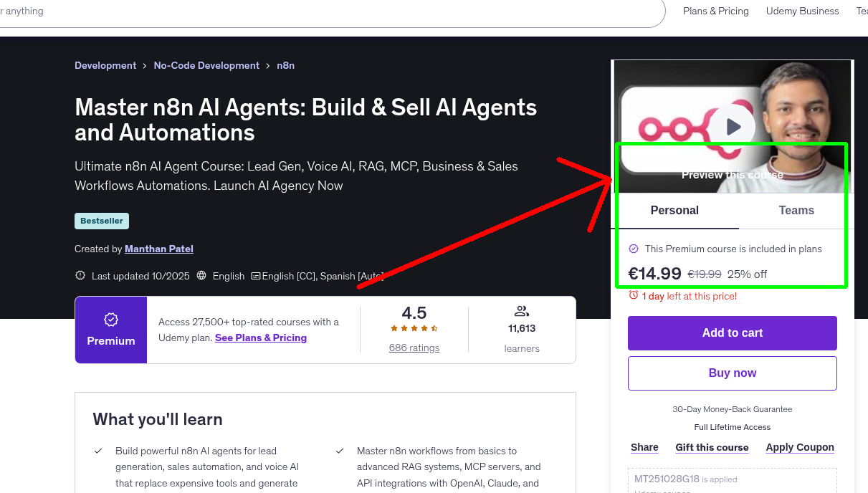Click Udemy Business in the header
The width and height of the screenshot is (868, 493).
(x=802, y=11)
